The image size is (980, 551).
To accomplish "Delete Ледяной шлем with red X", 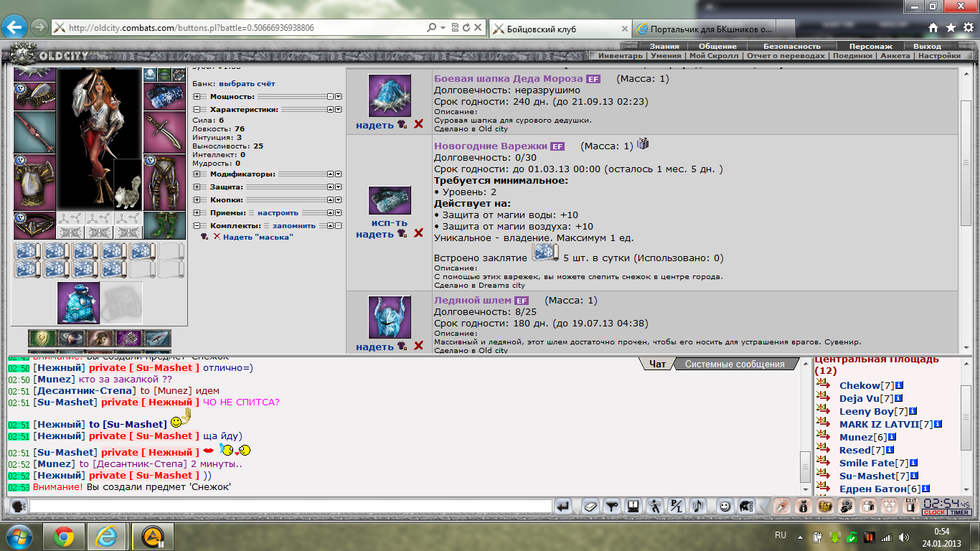I will (x=418, y=346).
